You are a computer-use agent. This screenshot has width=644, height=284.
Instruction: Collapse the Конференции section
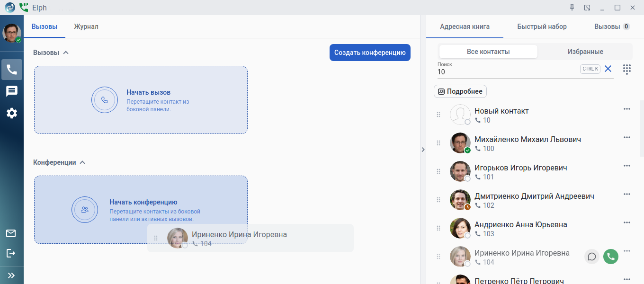coord(82,162)
